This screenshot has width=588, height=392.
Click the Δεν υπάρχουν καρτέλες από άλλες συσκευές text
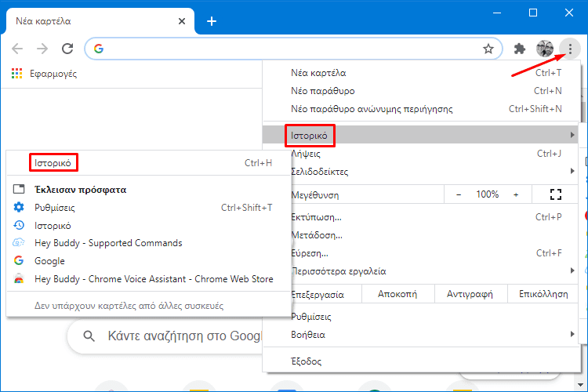[129, 306]
